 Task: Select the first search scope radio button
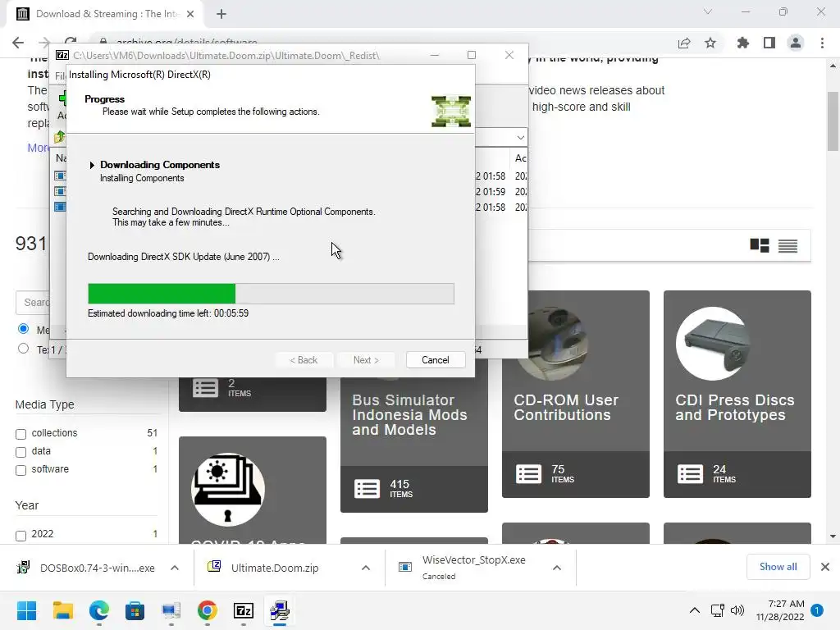pyautogui.click(x=23, y=328)
